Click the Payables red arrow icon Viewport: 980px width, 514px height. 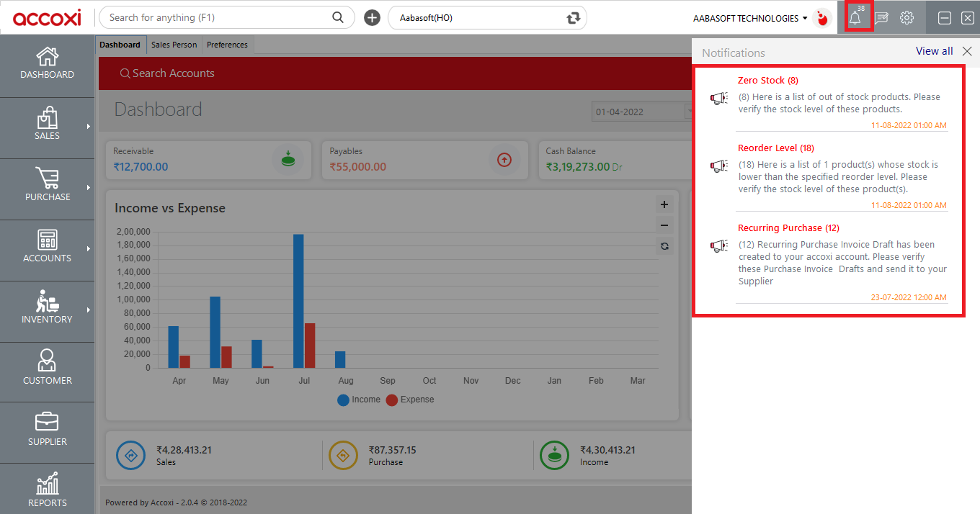[x=504, y=160]
